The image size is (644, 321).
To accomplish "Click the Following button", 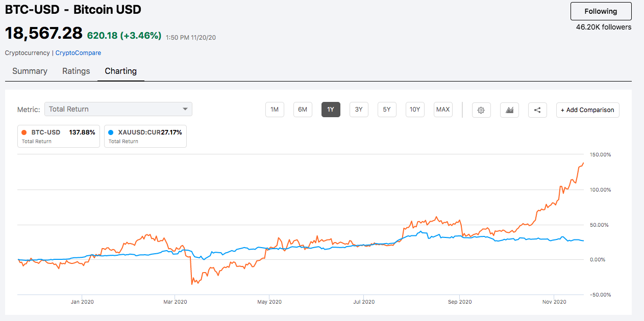I will click(x=601, y=11).
